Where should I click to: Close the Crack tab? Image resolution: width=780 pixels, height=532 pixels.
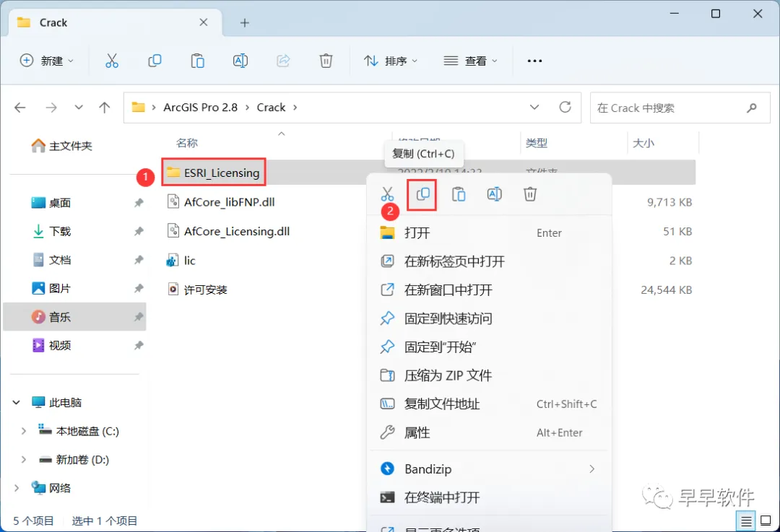[204, 22]
